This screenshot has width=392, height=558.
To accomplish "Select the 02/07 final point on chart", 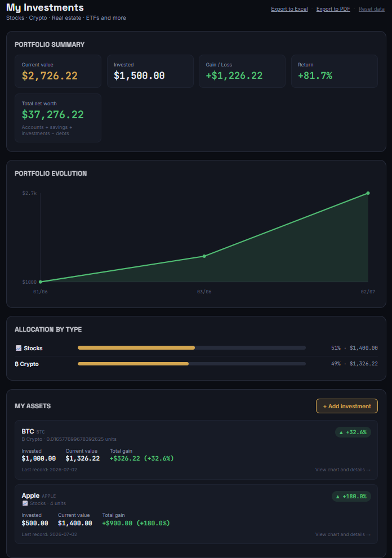I will pos(368,193).
